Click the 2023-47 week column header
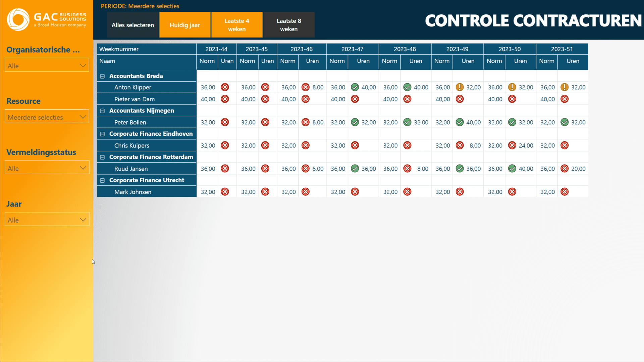The image size is (644, 362). coord(353,49)
